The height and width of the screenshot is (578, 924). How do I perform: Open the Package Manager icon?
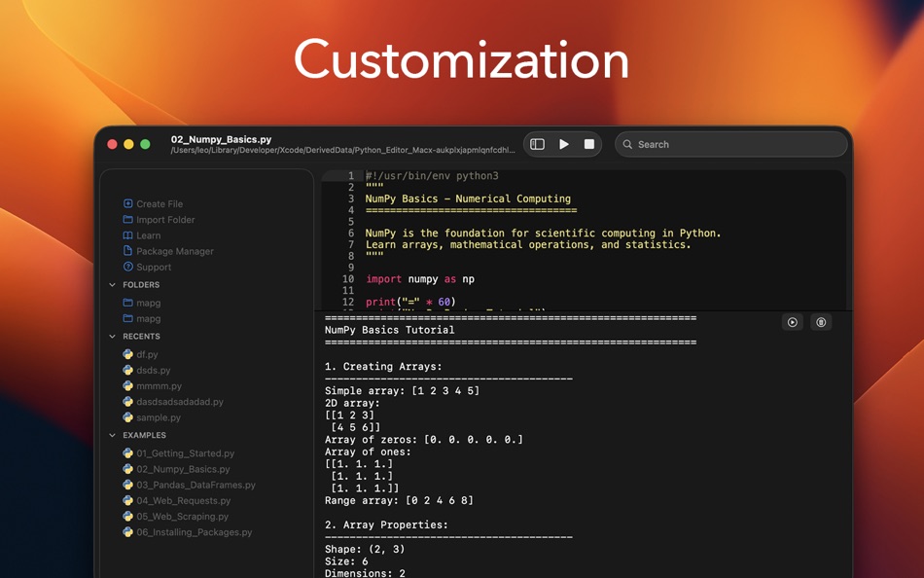[x=127, y=251]
